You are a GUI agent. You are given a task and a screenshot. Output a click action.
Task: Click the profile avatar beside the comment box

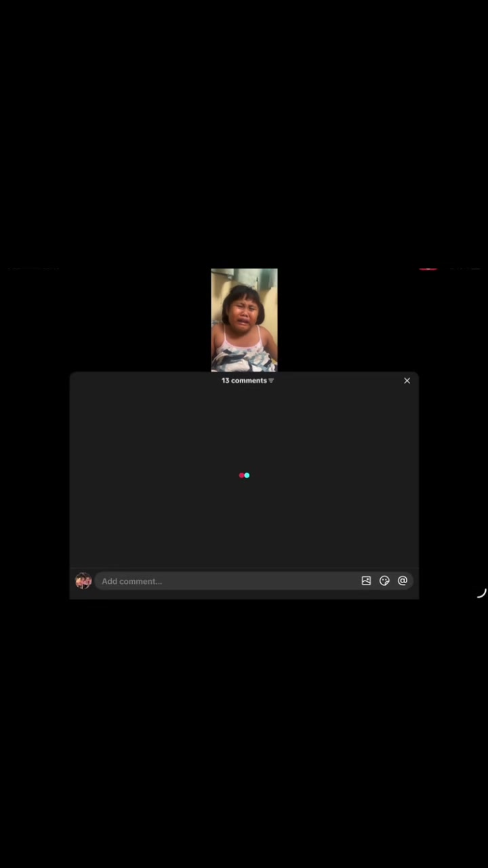coord(83,581)
